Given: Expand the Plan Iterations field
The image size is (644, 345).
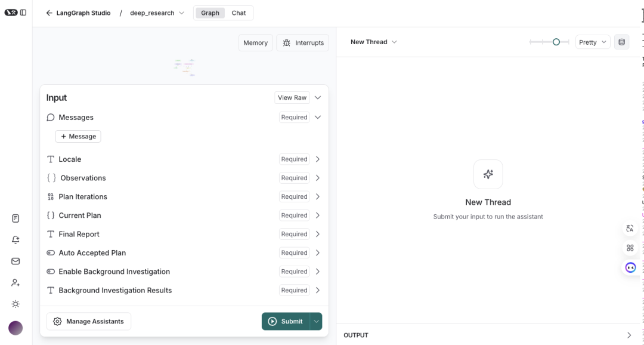Looking at the screenshot, I should pyautogui.click(x=317, y=196).
